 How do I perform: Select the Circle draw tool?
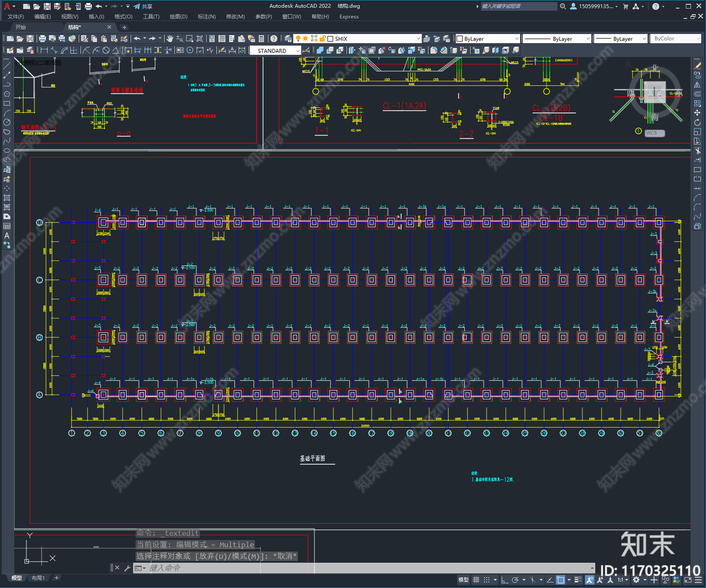[x=7, y=122]
